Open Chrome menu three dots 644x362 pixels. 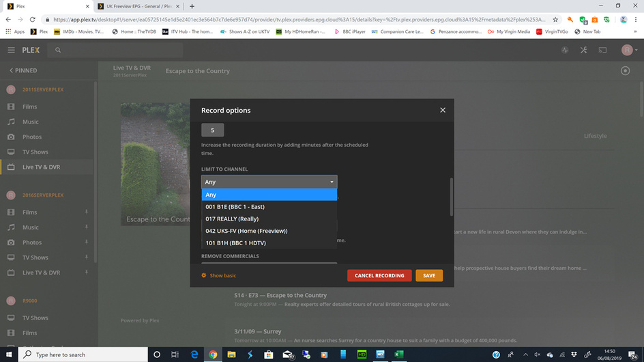(x=635, y=19)
